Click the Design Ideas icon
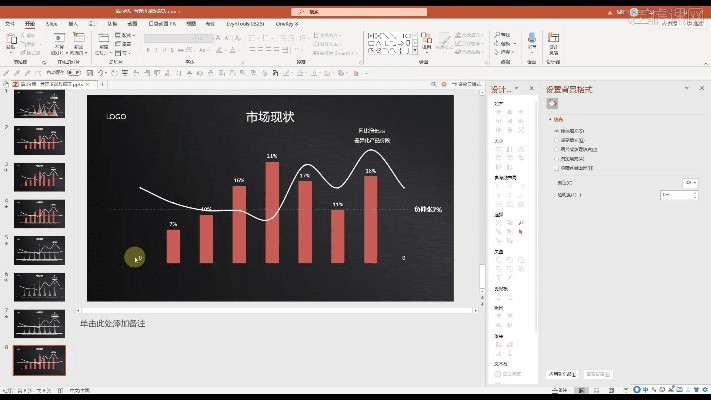Screen dimensions: 711x400 [x=555, y=42]
